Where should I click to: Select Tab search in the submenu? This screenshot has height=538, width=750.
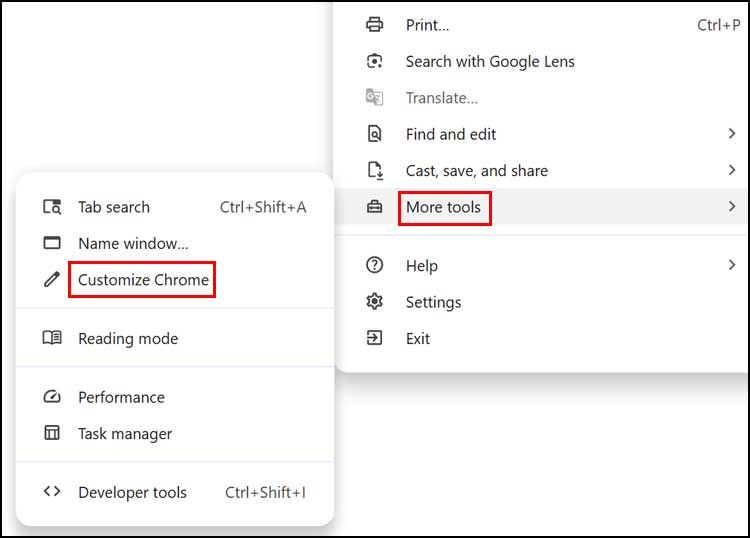[175, 207]
